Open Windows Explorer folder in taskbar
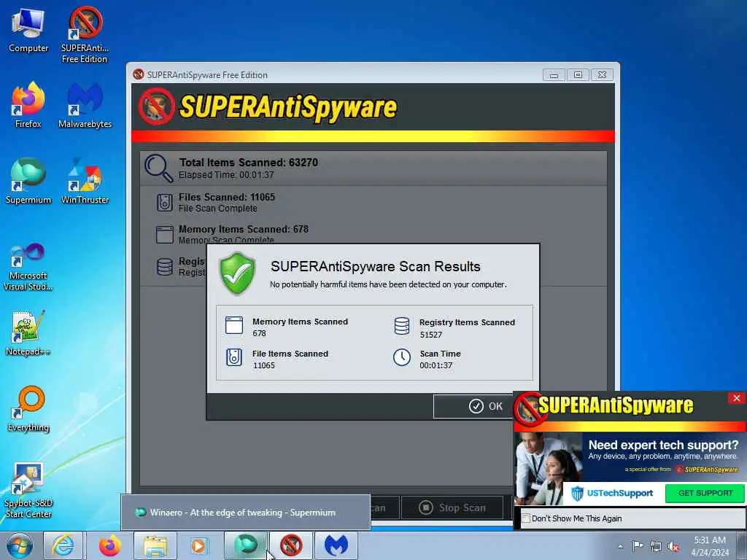747x560 pixels. pyautogui.click(x=155, y=545)
